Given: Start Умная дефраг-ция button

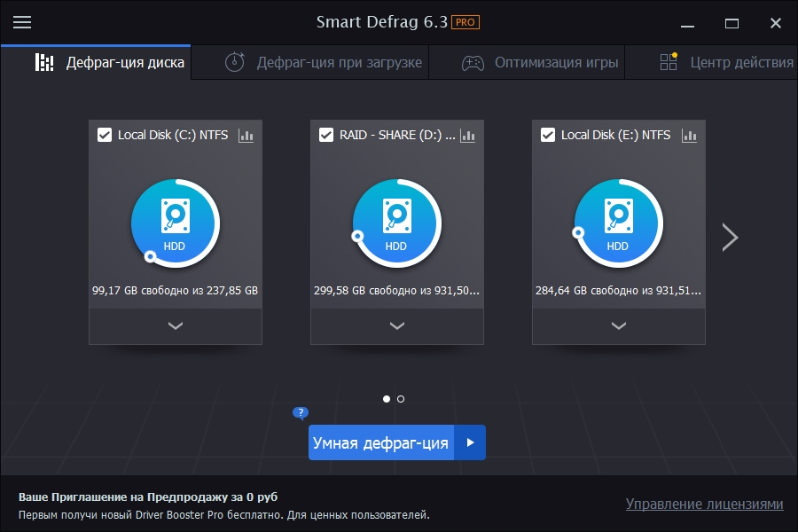Looking at the screenshot, I should click(x=380, y=442).
